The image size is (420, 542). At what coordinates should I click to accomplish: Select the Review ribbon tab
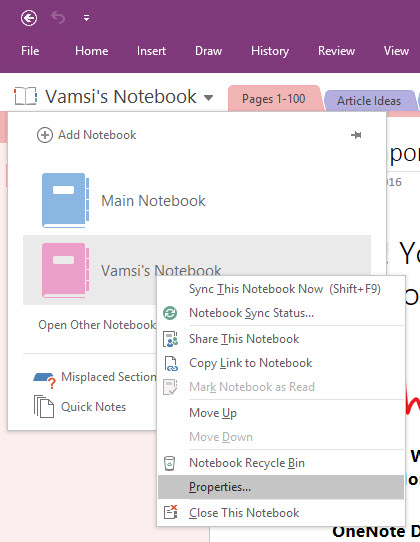[x=336, y=51]
